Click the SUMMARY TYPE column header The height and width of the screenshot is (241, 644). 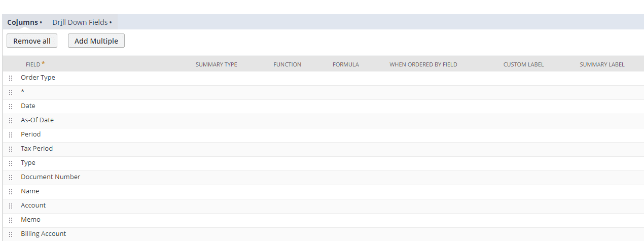(x=217, y=64)
